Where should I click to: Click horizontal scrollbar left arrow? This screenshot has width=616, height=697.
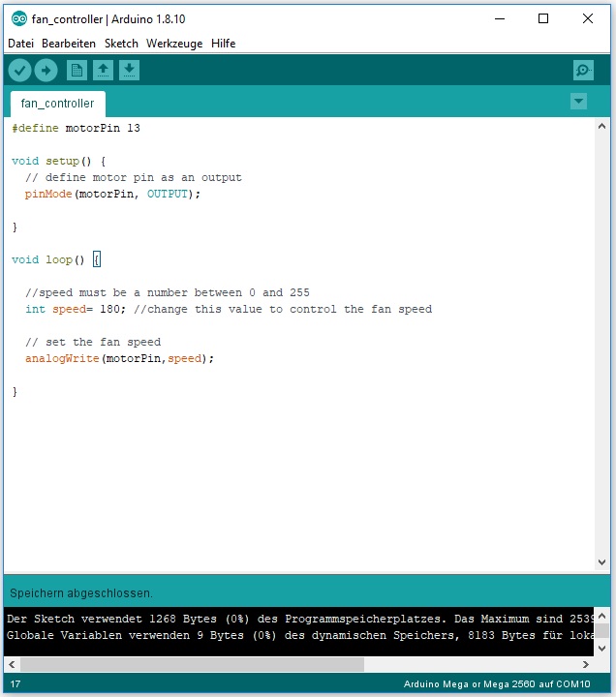coord(12,664)
